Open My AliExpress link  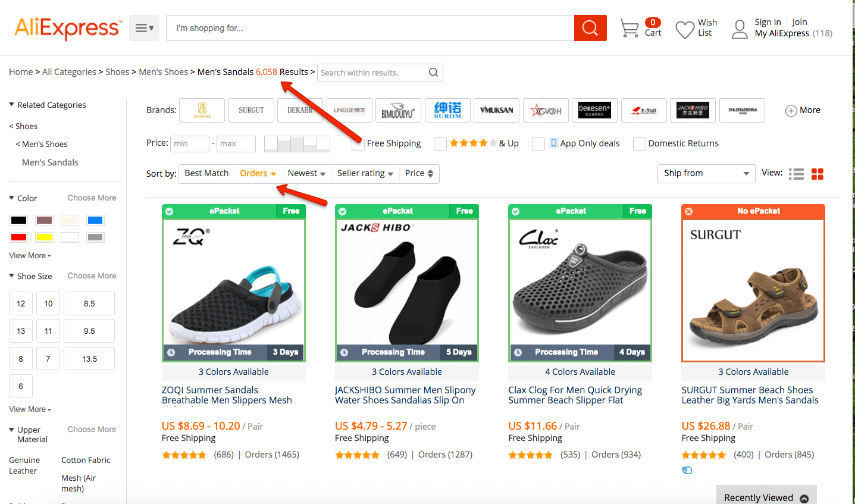782,33
